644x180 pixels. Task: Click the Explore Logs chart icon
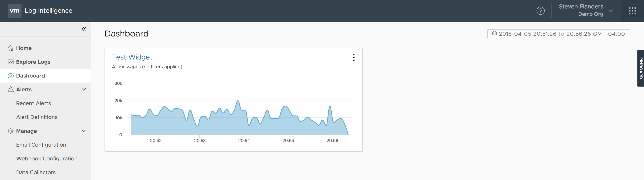[11, 62]
